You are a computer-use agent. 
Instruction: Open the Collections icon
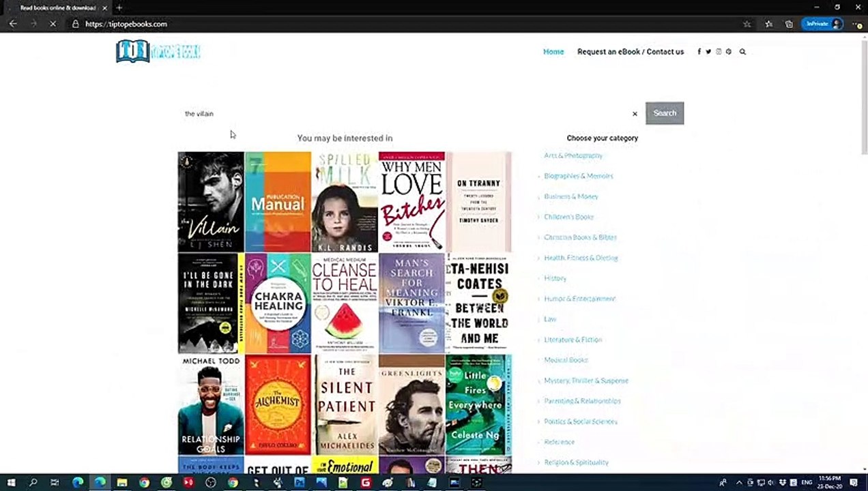tap(789, 24)
